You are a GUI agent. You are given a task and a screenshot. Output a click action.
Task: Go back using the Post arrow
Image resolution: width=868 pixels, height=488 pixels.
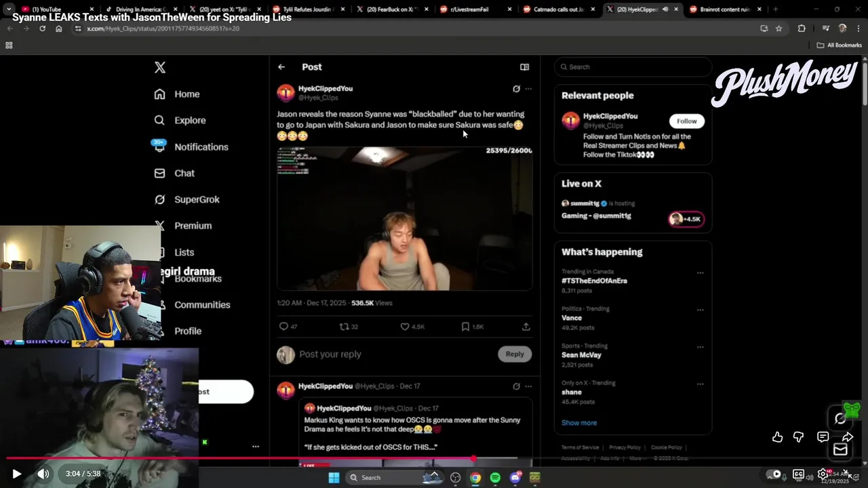click(x=281, y=67)
